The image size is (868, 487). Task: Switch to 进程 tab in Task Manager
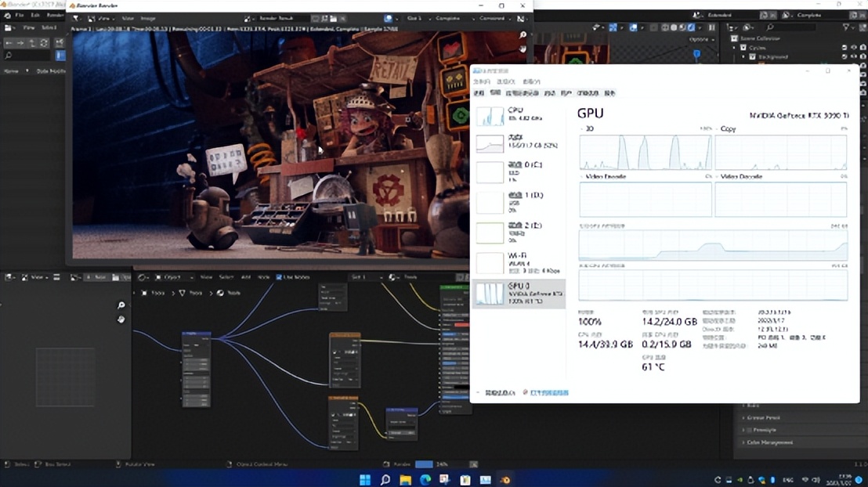[x=479, y=93]
